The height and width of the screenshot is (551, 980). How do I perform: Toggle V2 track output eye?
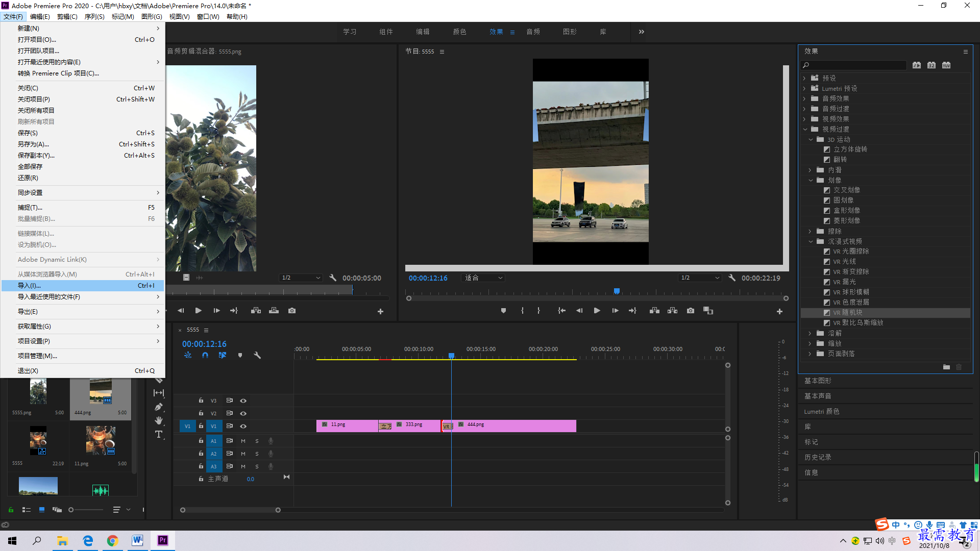pyautogui.click(x=243, y=413)
